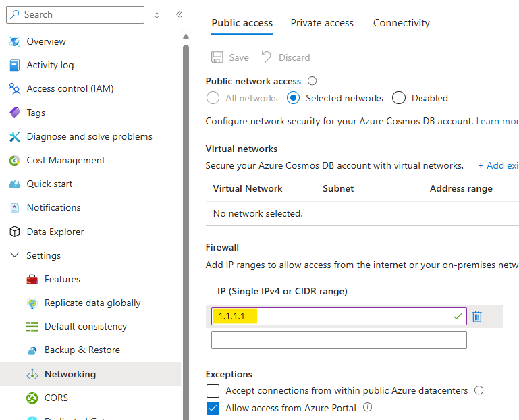Click the IP field containing 1.1.1.1

339,316
